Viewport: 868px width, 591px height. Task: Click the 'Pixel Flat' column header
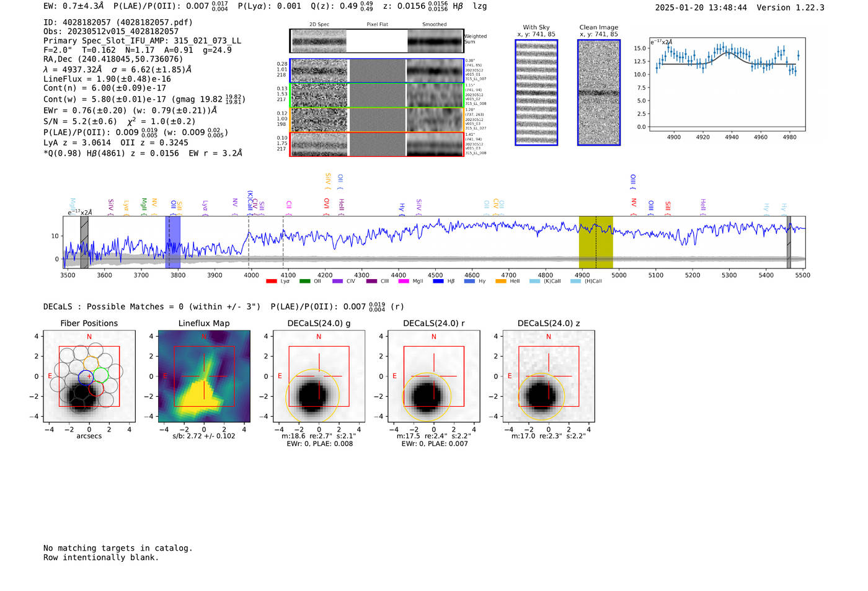[x=378, y=25]
